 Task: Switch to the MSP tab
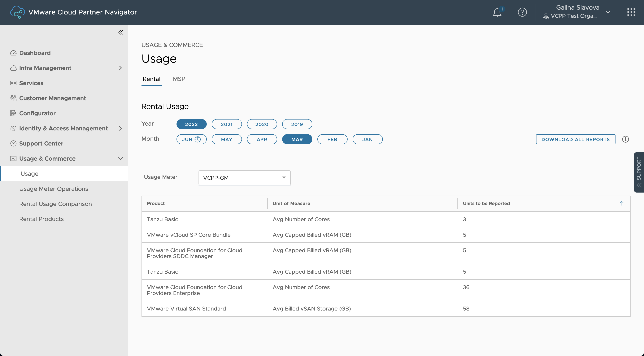tap(179, 79)
